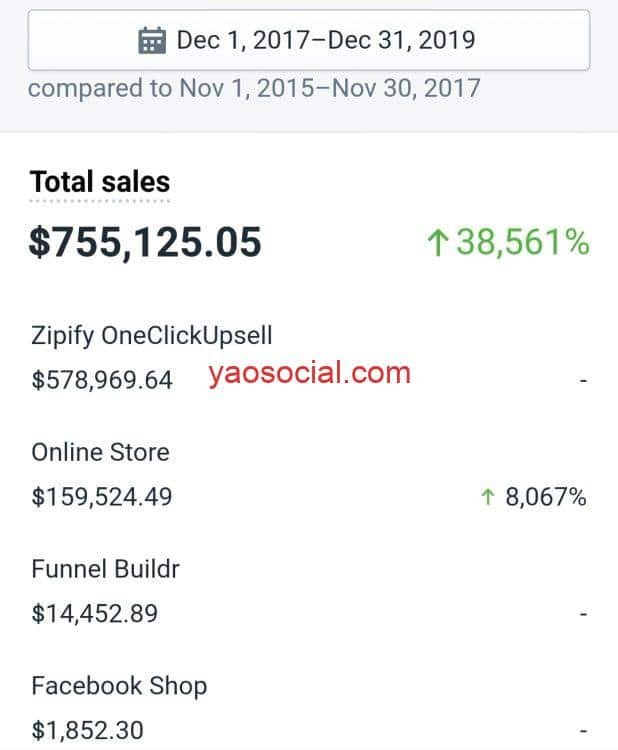Image resolution: width=618 pixels, height=750 pixels.
Task: Select the Zipify OneClickUpsell channel
Action: pos(152,335)
